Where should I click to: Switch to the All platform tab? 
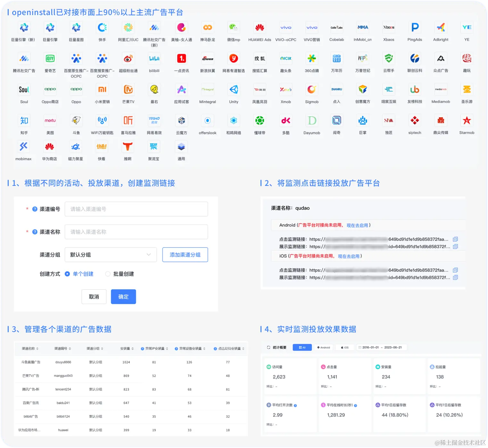click(302, 347)
